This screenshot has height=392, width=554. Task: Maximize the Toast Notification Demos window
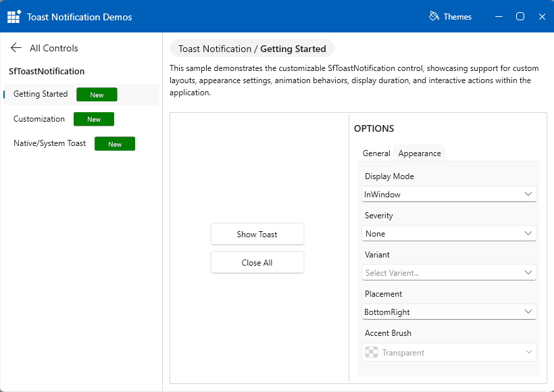click(x=520, y=17)
